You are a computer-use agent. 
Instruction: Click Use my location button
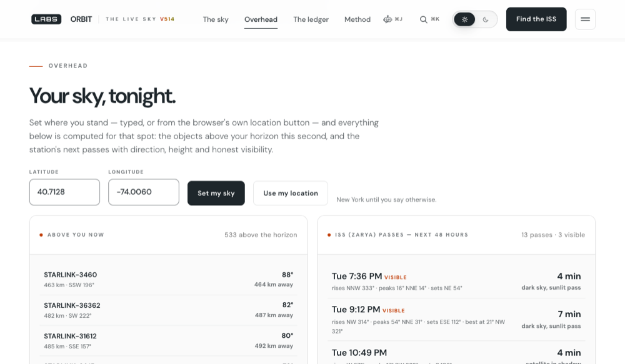tap(291, 193)
